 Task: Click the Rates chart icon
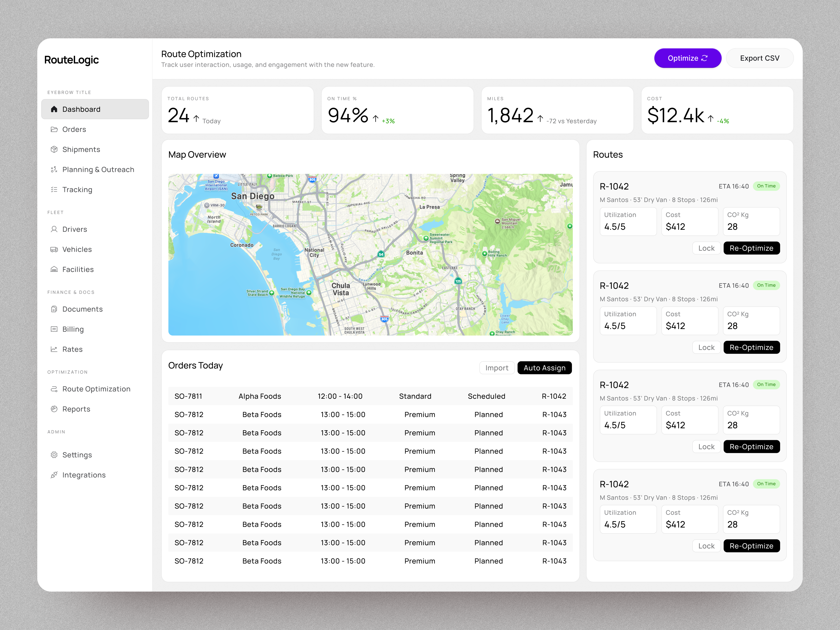[x=54, y=349]
